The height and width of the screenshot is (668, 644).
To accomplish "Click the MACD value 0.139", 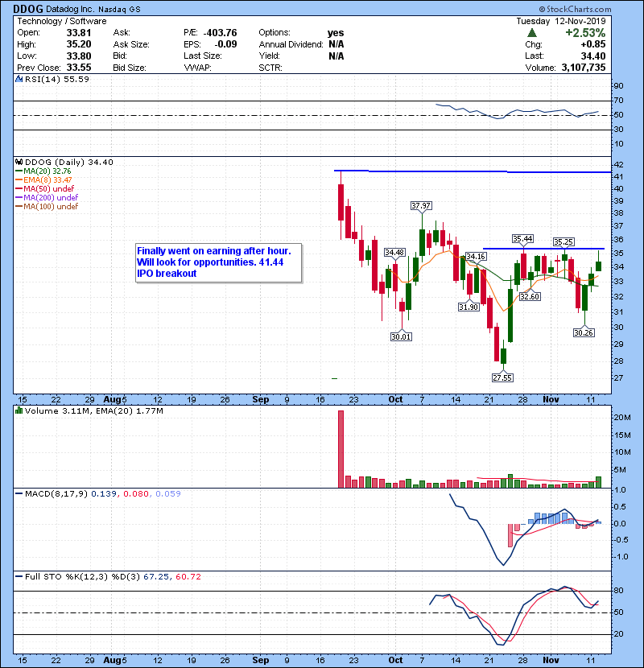I will click(x=104, y=493).
